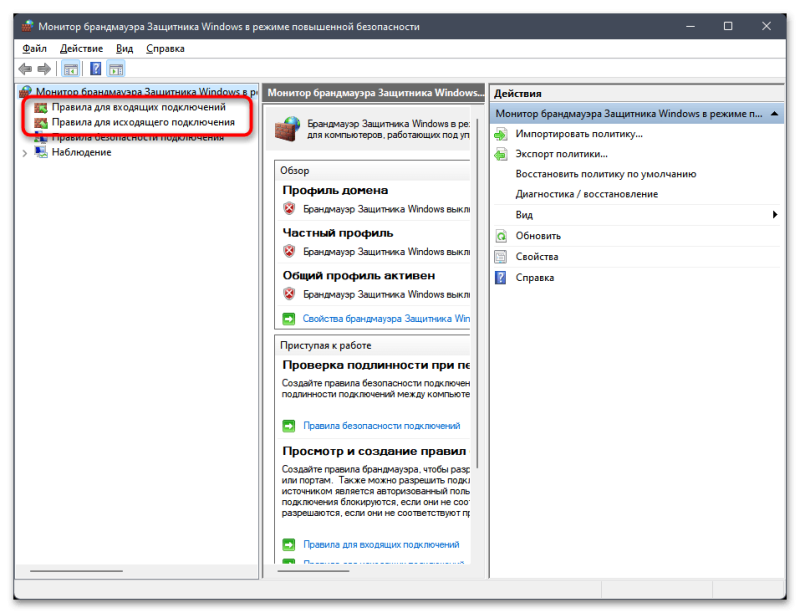This screenshot has width=800, height=613.
Task: Click the middle pane horizontal scrollbar
Action: point(314,571)
